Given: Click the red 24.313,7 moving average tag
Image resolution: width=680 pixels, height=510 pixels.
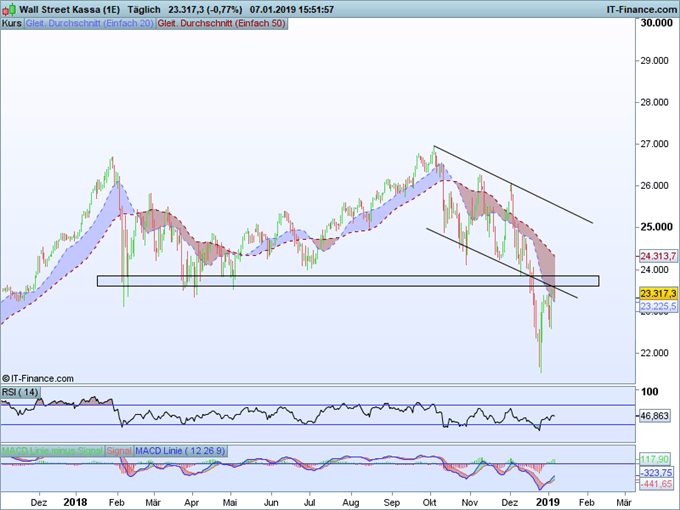Looking at the screenshot, I should tap(658, 256).
